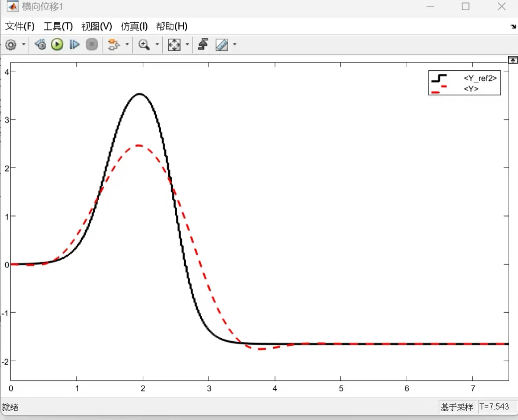Viewport: 518px width, 420px height.
Task: Stop the simulation using the stop button
Action: click(91, 45)
